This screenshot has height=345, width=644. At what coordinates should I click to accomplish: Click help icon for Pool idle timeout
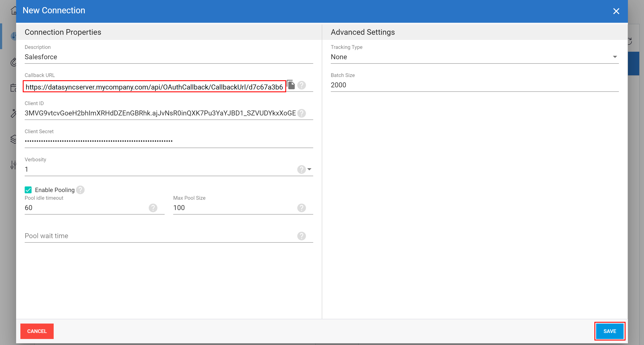click(153, 208)
